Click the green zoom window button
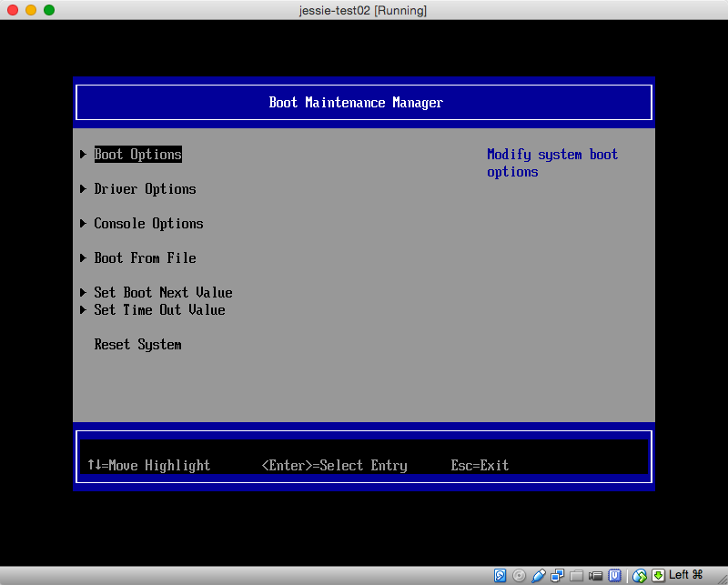728x585 pixels. coord(49,10)
